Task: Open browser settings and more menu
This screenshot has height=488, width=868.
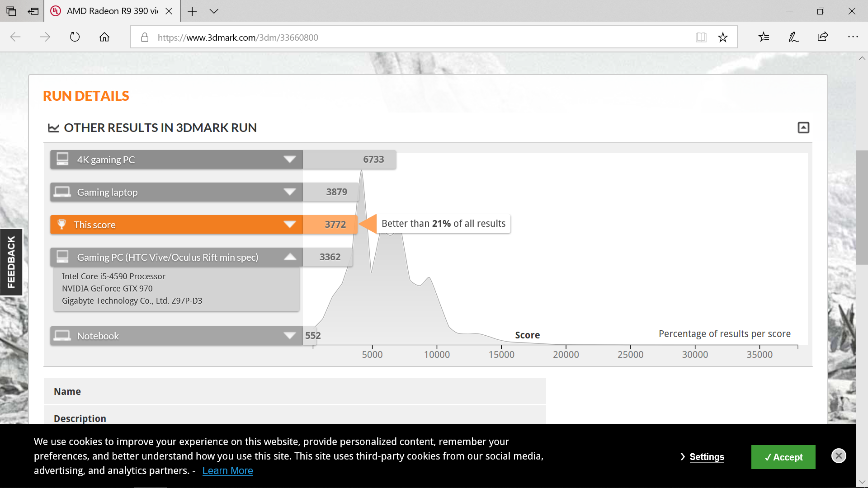Action: [853, 37]
